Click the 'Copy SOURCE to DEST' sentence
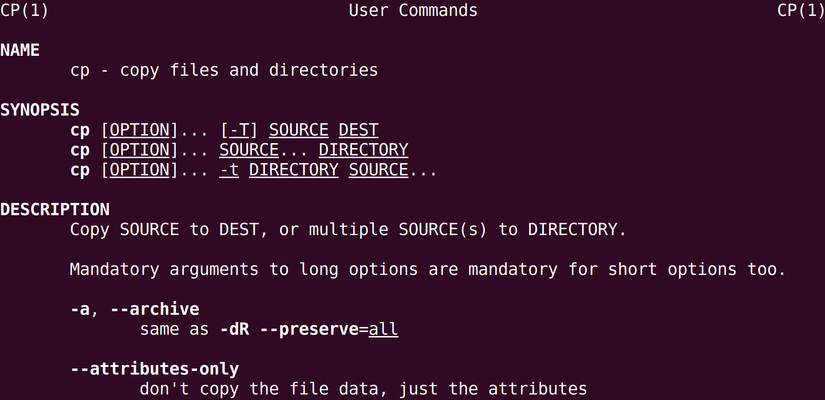The image size is (825, 400). tap(347, 230)
